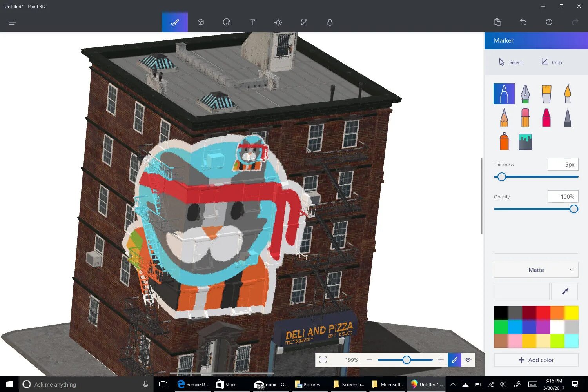
Task: Choose the Watercolor brush tool
Action: coord(567,94)
